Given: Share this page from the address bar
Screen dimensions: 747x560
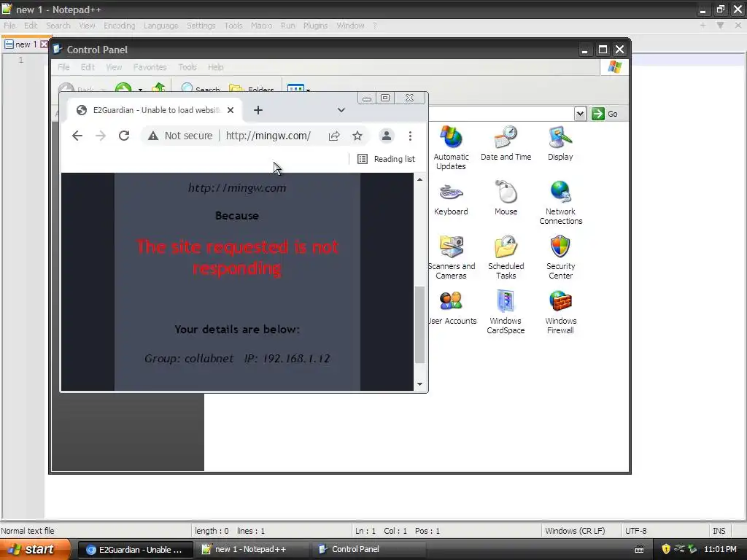Looking at the screenshot, I should click(x=334, y=136).
